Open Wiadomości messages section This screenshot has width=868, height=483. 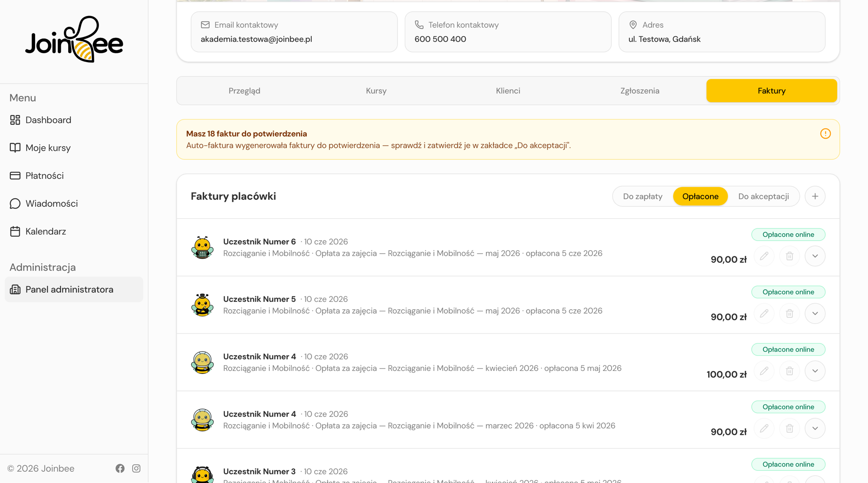[74, 203]
